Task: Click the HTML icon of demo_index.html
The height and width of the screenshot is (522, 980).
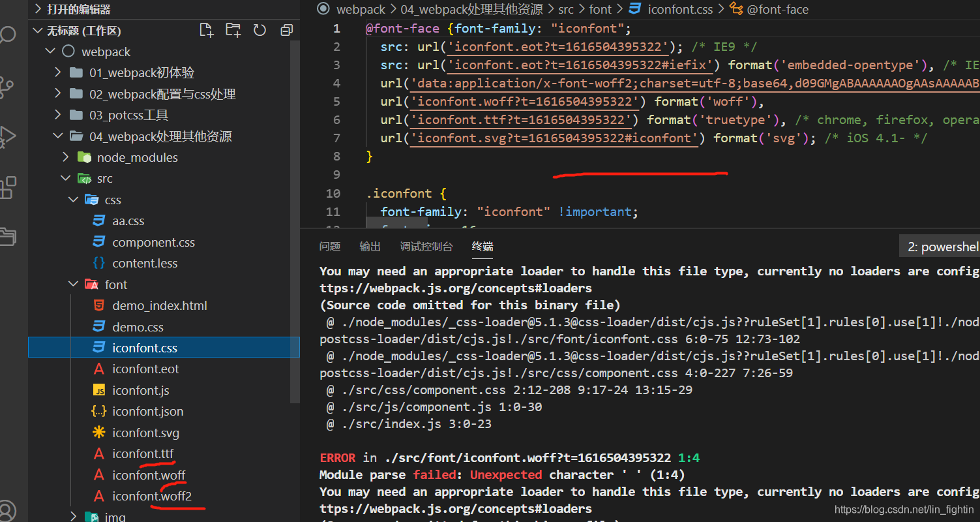Action: pos(99,305)
